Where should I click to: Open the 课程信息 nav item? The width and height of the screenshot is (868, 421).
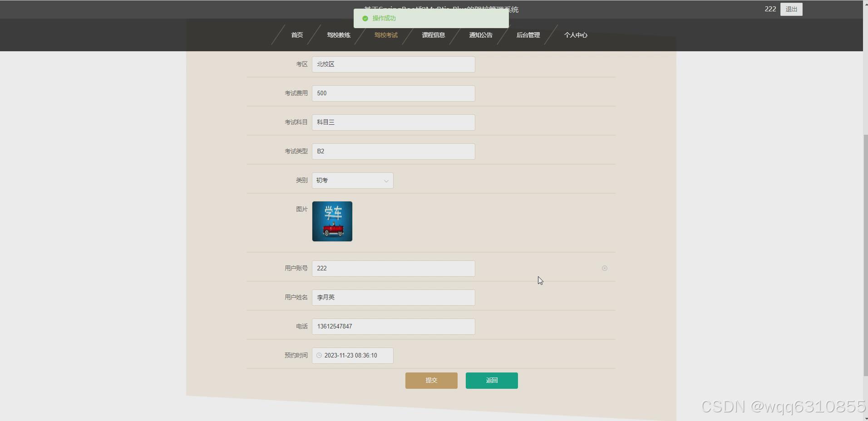(x=434, y=35)
